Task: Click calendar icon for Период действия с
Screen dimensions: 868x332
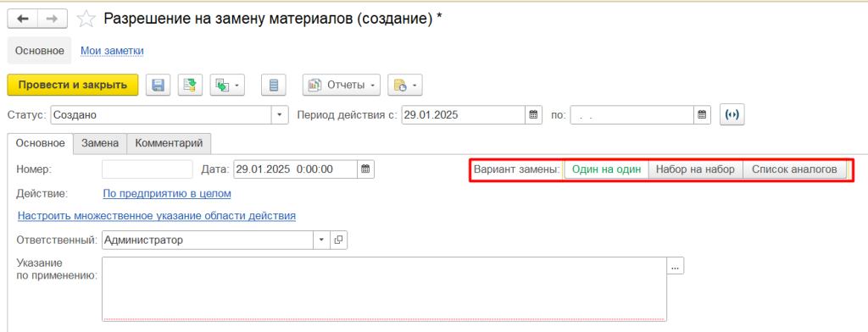Action: tap(533, 115)
